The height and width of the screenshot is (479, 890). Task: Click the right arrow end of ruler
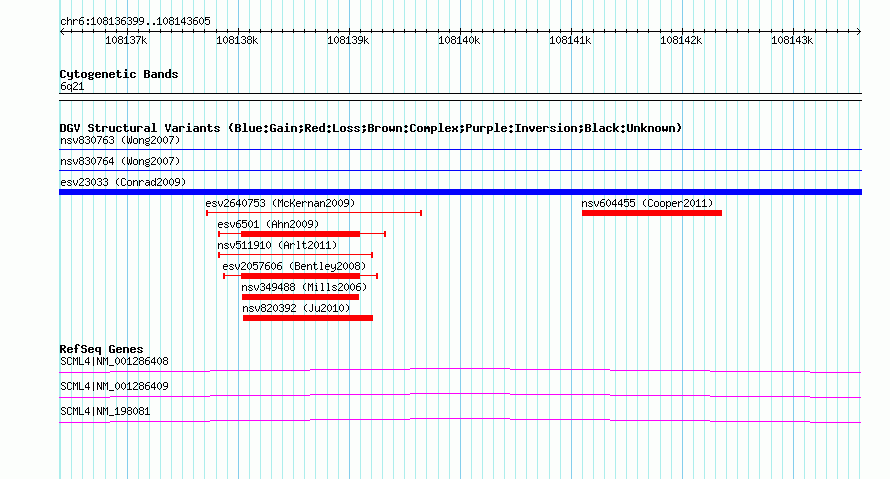coord(859,32)
